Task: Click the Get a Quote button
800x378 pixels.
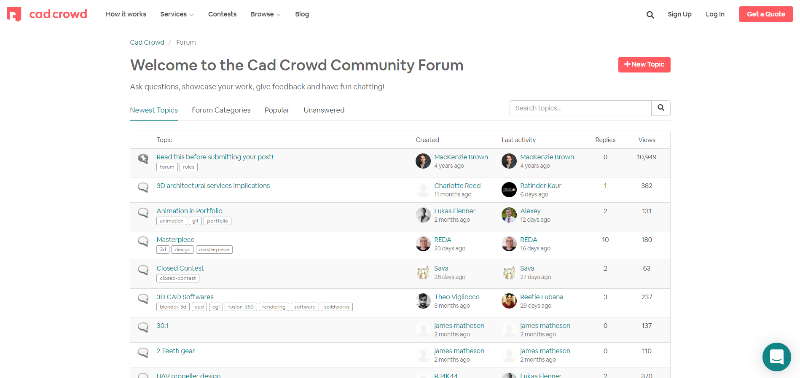Action: pyautogui.click(x=766, y=14)
